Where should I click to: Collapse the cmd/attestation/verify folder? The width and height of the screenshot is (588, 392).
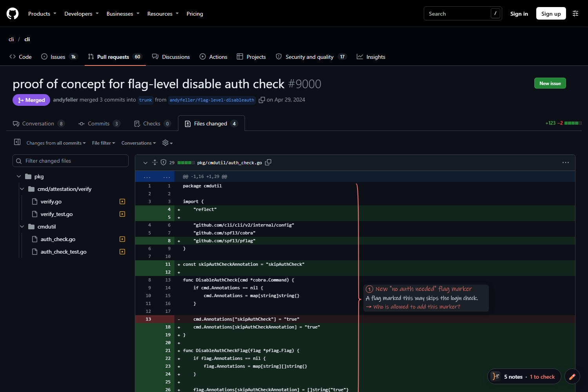tap(22, 189)
